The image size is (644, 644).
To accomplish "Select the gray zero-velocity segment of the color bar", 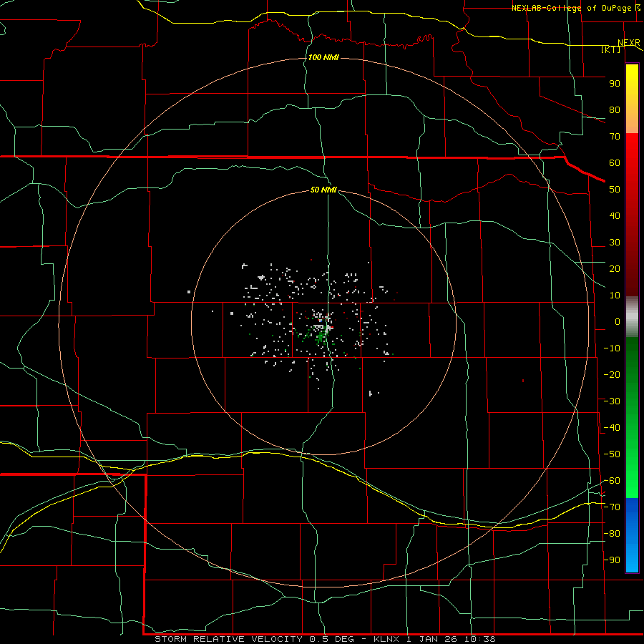I will pyautogui.click(x=632, y=317).
